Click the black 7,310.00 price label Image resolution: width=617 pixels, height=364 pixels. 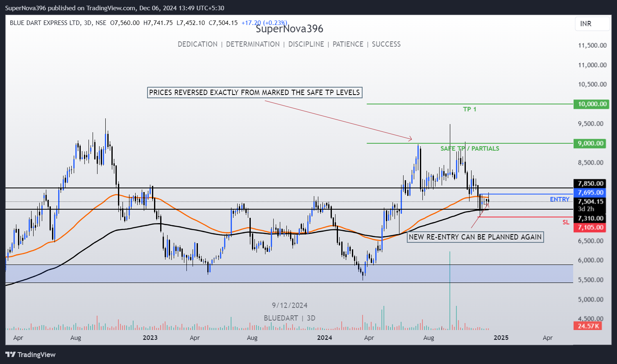point(590,218)
